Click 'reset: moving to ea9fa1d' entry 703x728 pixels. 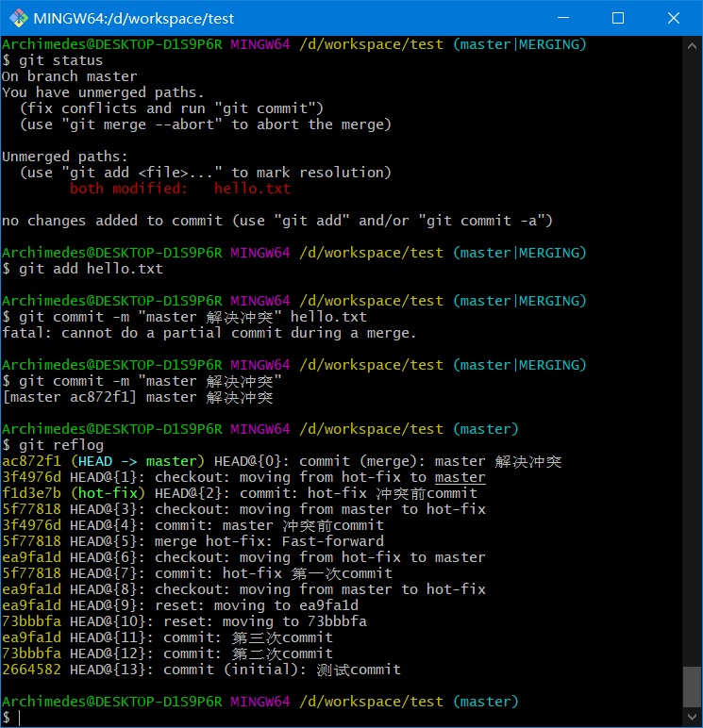click(x=257, y=605)
